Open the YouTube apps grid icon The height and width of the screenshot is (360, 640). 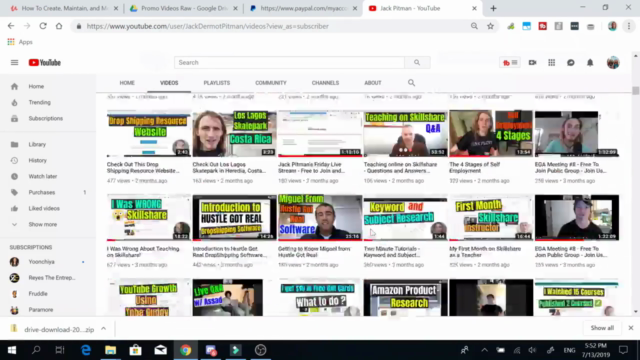coord(551,62)
